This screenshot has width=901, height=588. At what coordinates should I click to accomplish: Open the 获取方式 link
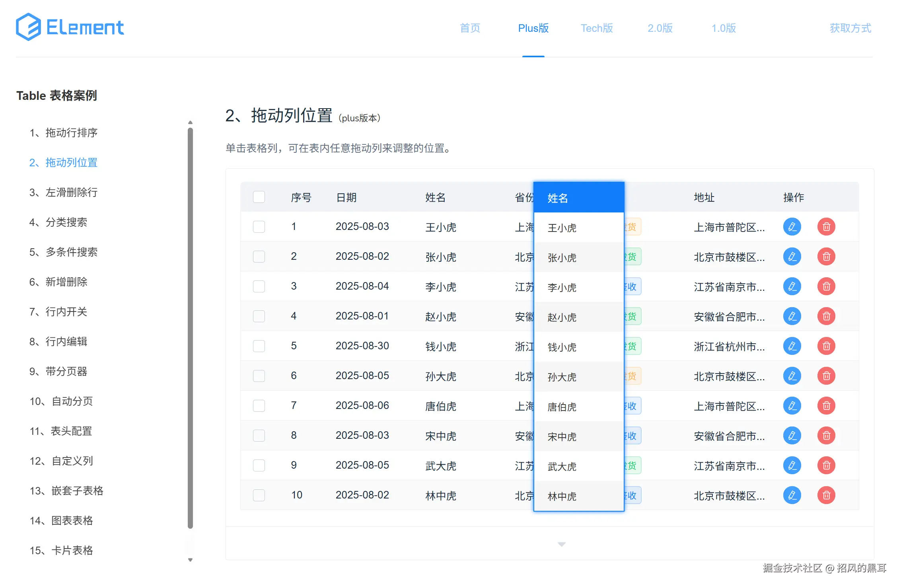(849, 28)
